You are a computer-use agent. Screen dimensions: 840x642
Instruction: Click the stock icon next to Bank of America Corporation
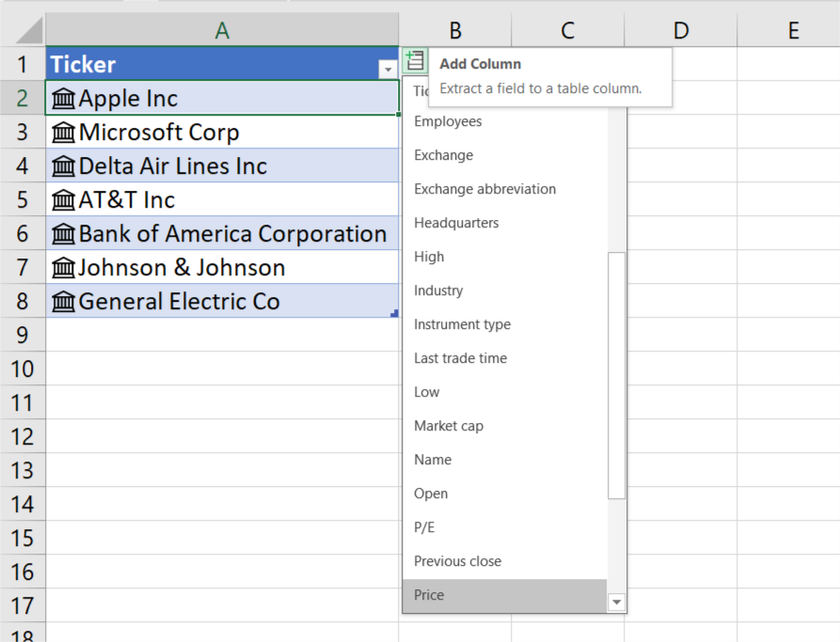coord(63,233)
